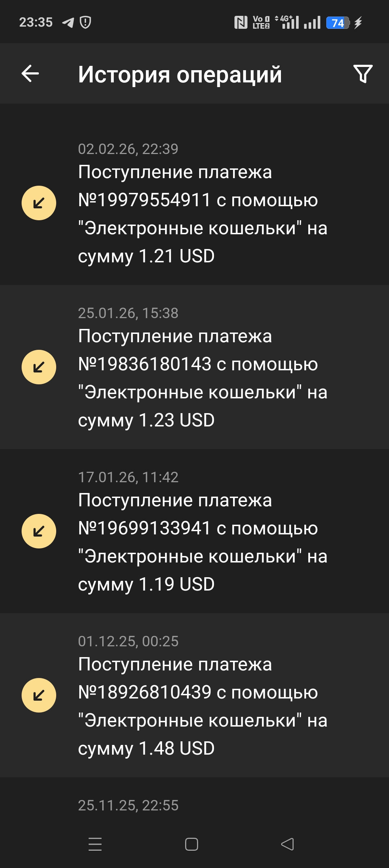This screenshot has width=389, height=868.
Task: Tap the История операций page title
Action: click(x=180, y=74)
